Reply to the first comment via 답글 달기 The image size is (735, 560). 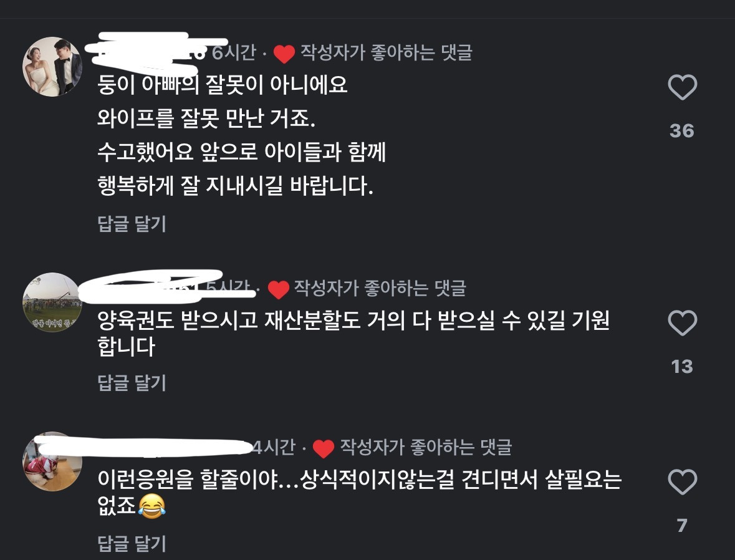[132, 224]
